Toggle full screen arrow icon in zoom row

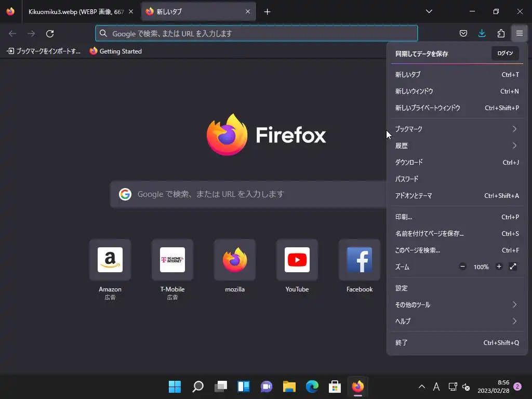coord(513,267)
